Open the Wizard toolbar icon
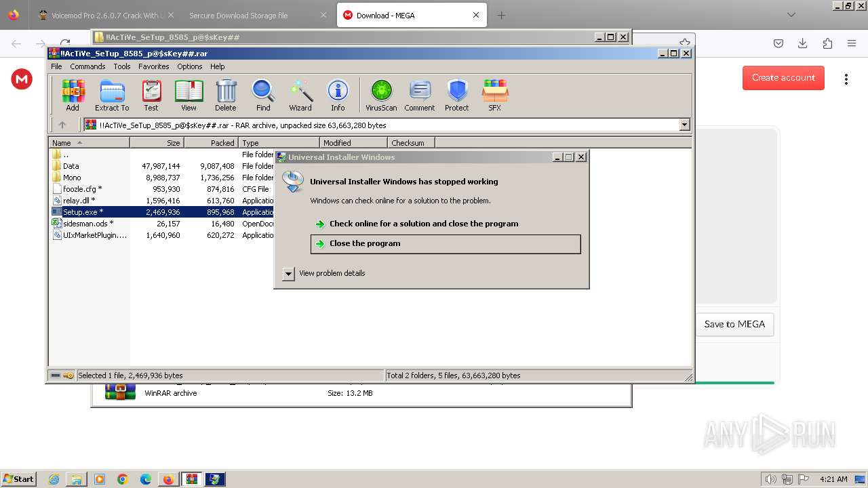Image resolution: width=868 pixels, height=488 pixels. tap(300, 95)
